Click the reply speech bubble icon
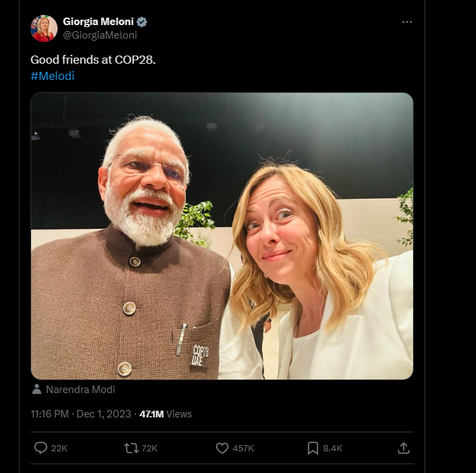The height and width of the screenshot is (473, 476). [41, 448]
